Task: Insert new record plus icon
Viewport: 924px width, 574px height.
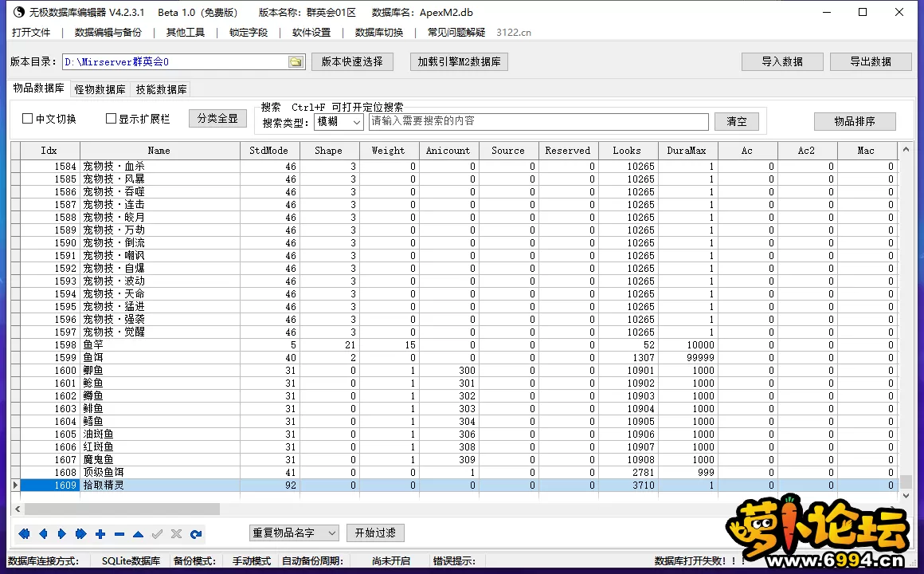Action: [100, 534]
